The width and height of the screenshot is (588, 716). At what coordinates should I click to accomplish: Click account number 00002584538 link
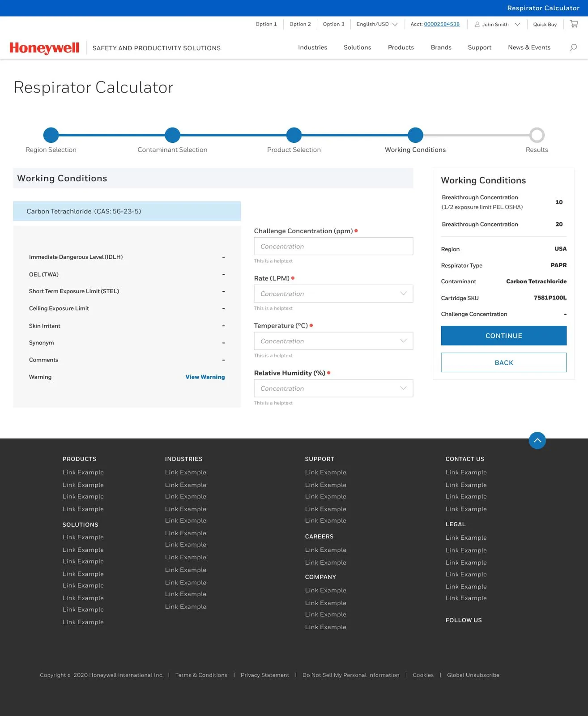(x=442, y=24)
